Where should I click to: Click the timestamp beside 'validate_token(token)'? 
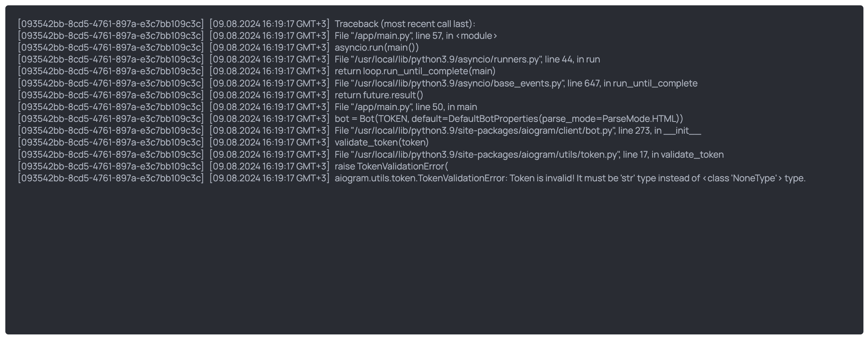pos(269,142)
